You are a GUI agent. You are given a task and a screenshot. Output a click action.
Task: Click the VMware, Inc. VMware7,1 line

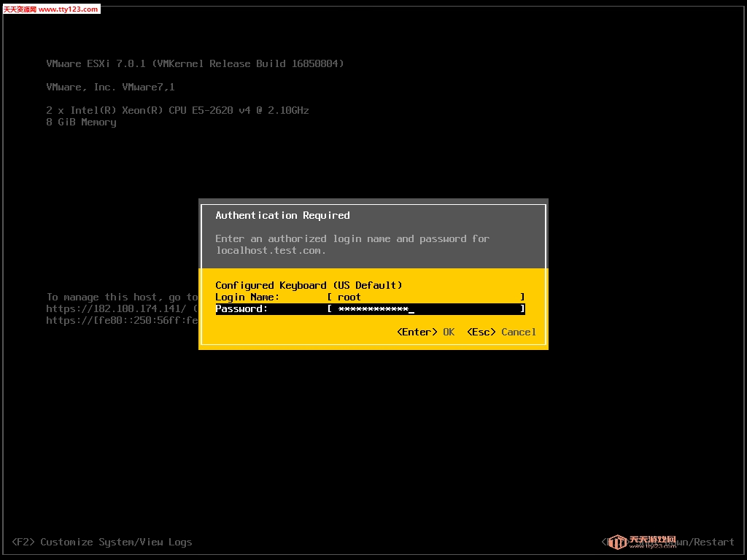click(x=110, y=87)
